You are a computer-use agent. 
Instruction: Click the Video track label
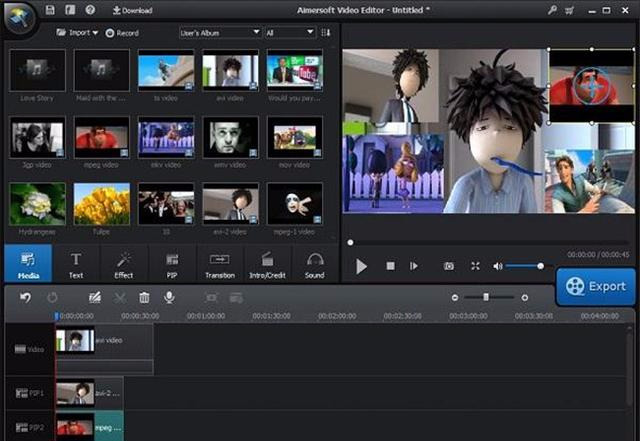(29, 349)
